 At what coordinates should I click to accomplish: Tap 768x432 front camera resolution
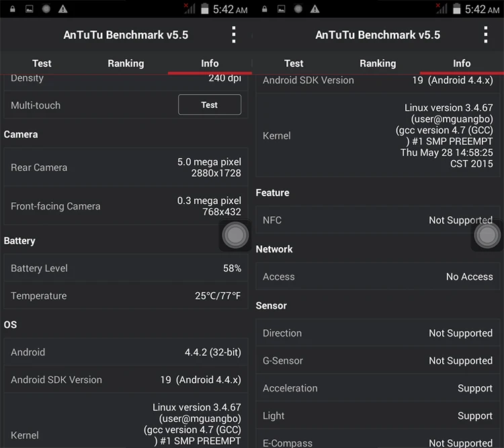pos(222,212)
